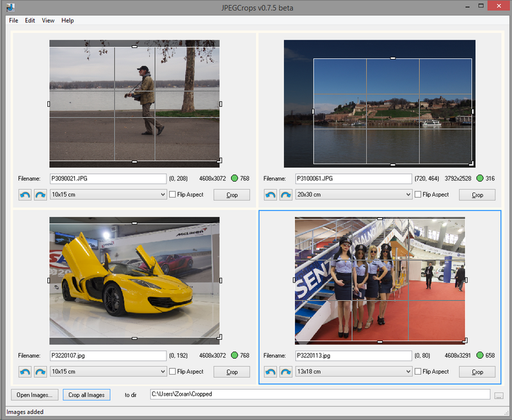Open the View menu
512x420 pixels.
(x=48, y=20)
